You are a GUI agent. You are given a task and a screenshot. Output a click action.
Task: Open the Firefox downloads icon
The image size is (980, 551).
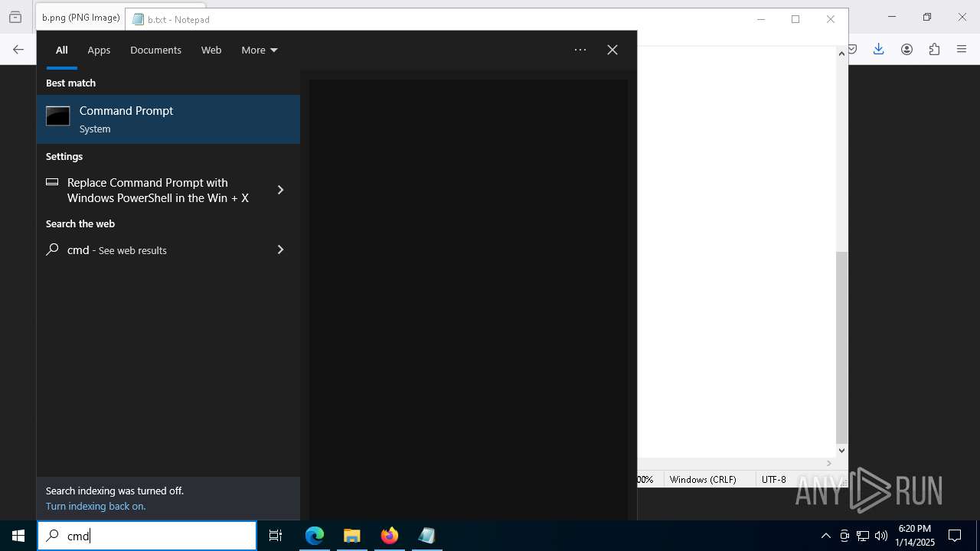pos(878,49)
